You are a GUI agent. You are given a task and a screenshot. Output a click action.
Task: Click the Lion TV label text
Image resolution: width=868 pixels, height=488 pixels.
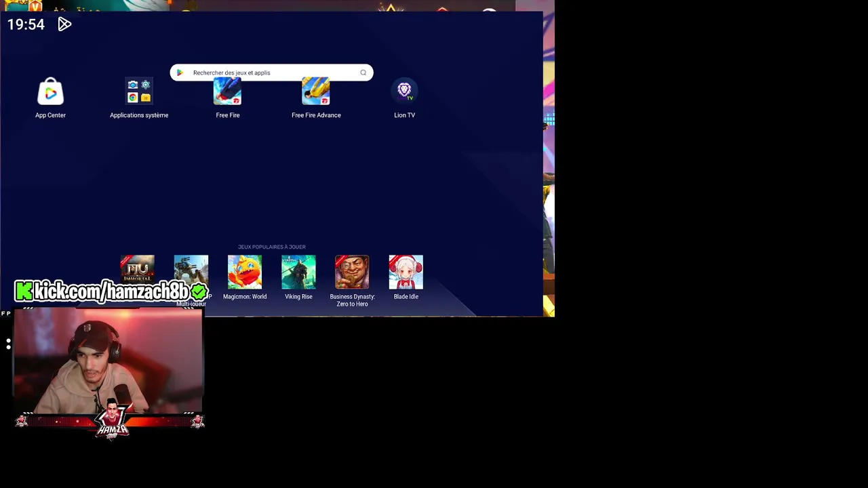click(x=405, y=115)
